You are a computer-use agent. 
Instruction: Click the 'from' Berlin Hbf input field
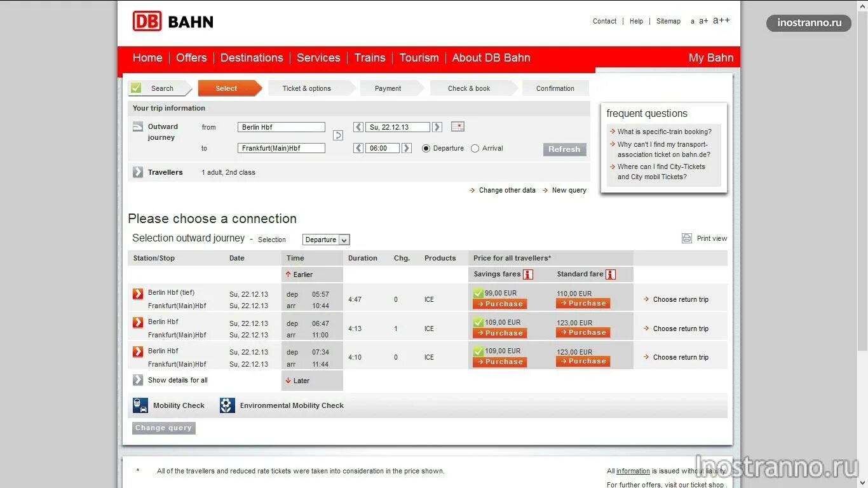(x=281, y=127)
